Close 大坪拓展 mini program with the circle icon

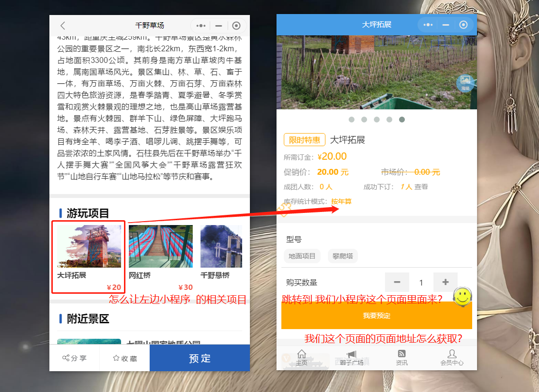click(463, 25)
